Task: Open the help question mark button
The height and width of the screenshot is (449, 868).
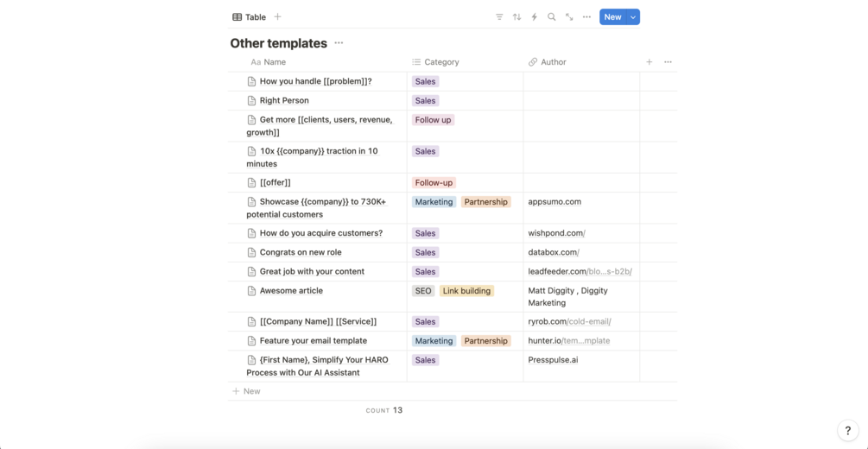Action: click(x=847, y=431)
